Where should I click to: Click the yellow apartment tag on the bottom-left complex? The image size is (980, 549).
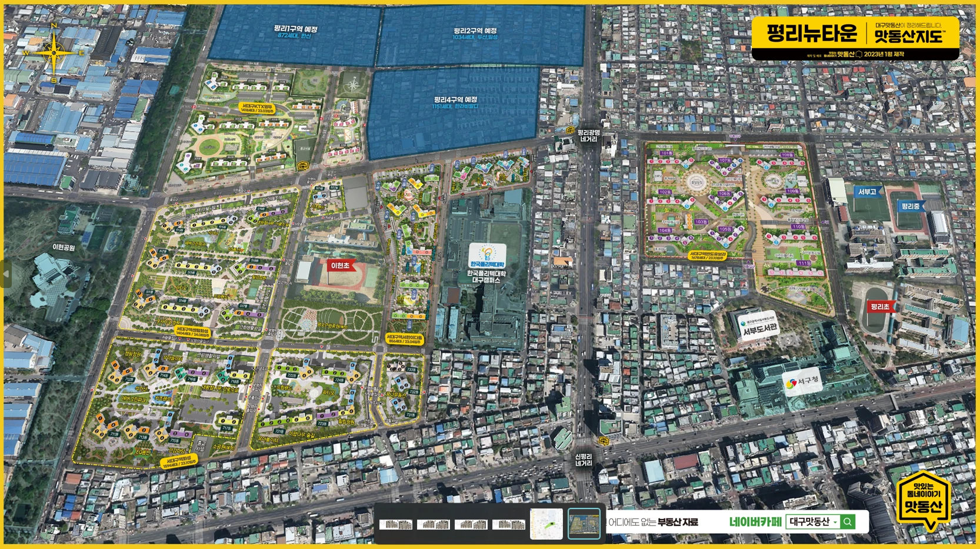(179, 461)
